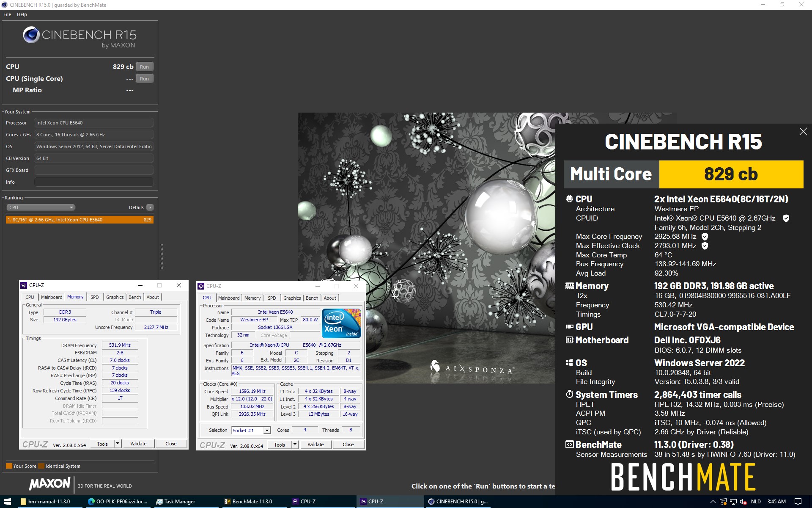Viewport: 812px width, 508px height.
Task: Expand Tools dropdown arrow in left CPU-Z
Action: coord(118,444)
